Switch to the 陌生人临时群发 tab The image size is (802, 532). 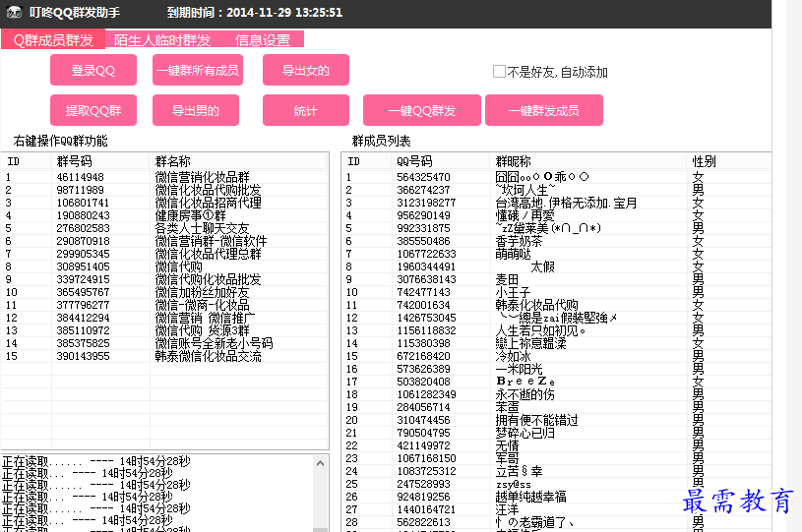click(162, 40)
